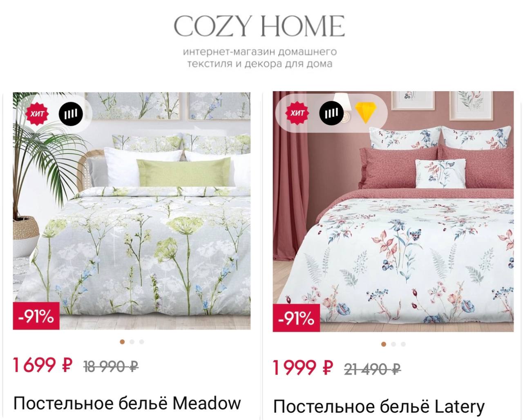
Task: Click the ХИТ badge on Latery product
Action: (x=297, y=112)
